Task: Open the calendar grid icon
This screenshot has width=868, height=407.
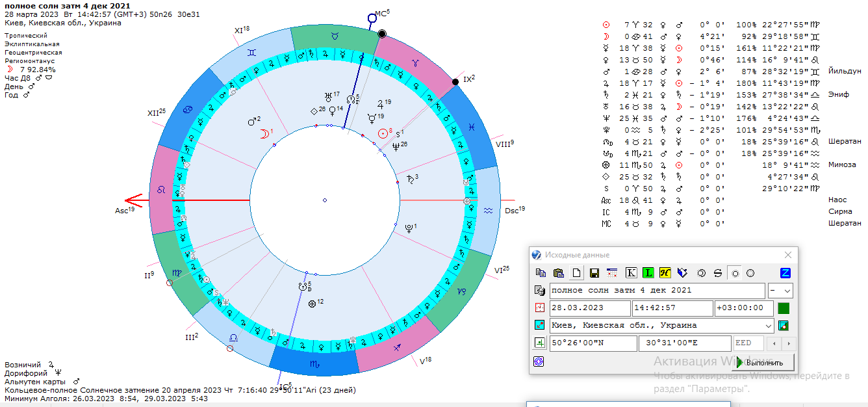Action: point(611,272)
